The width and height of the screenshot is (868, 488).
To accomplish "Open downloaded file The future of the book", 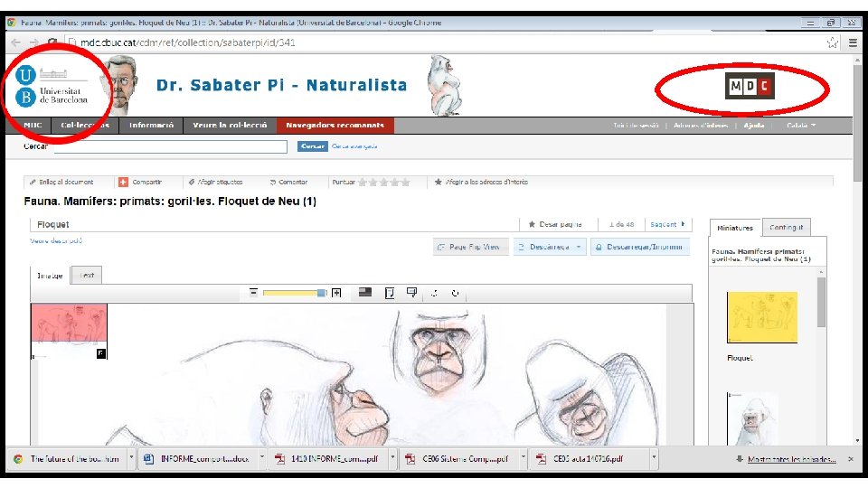I will (x=69, y=459).
